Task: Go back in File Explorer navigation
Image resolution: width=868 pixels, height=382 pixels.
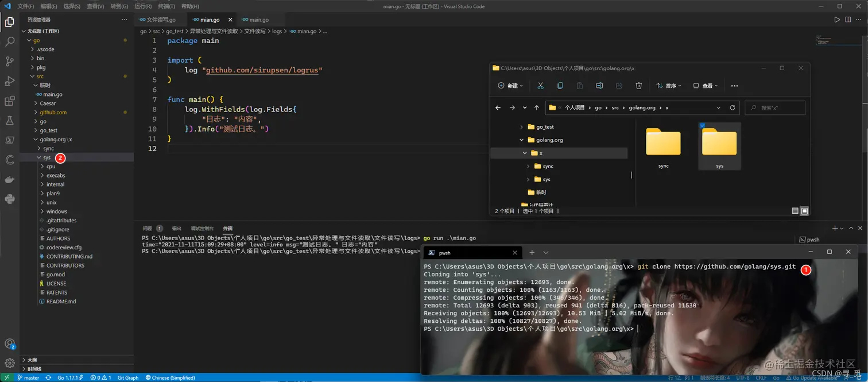Action: click(498, 107)
